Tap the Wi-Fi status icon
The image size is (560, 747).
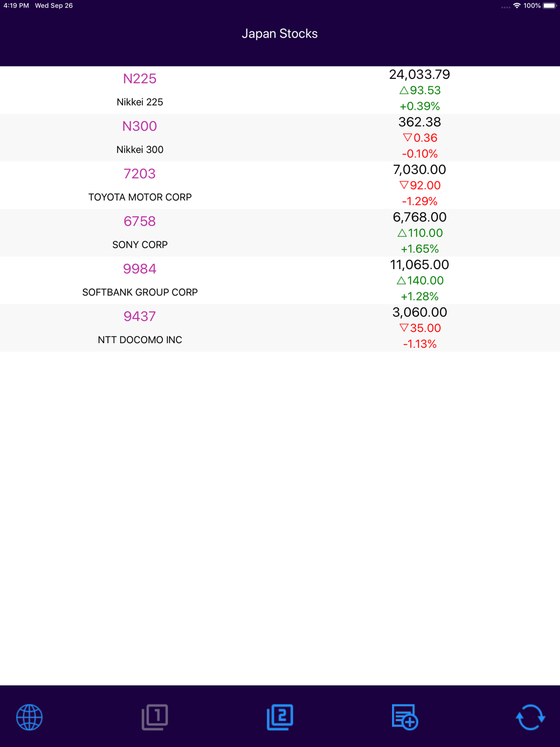coord(517,6)
